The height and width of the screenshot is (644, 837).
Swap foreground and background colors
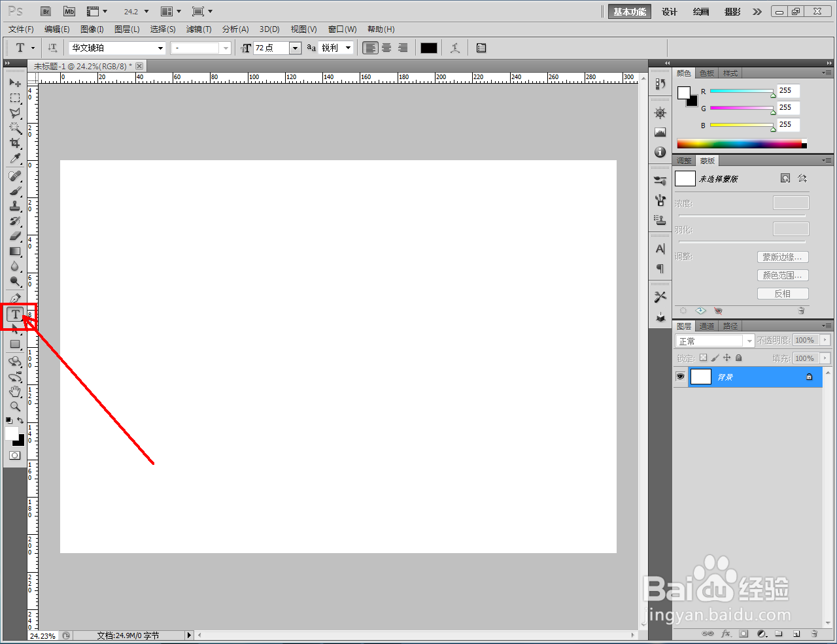20,420
